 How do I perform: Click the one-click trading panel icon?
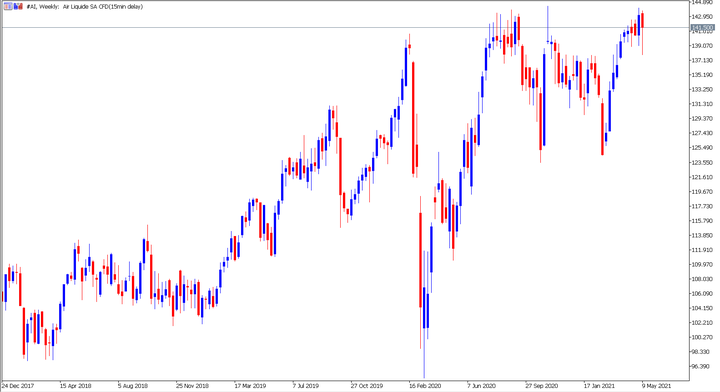click(8, 6)
